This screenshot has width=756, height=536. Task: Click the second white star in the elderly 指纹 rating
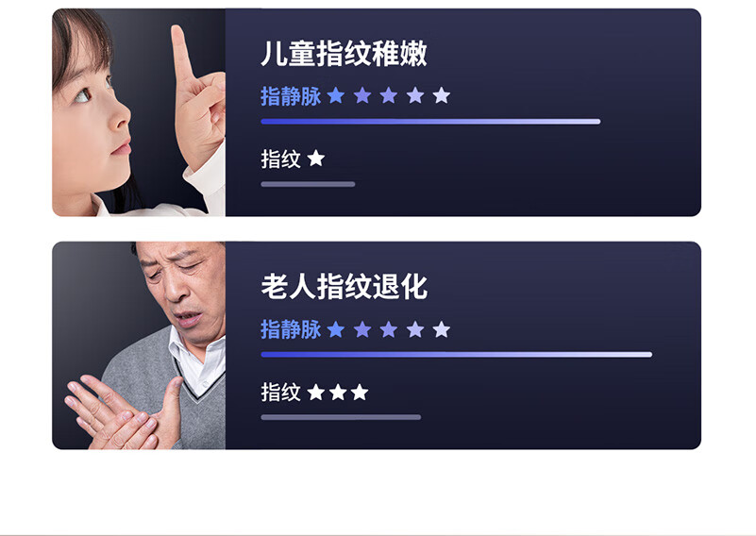[x=338, y=393]
